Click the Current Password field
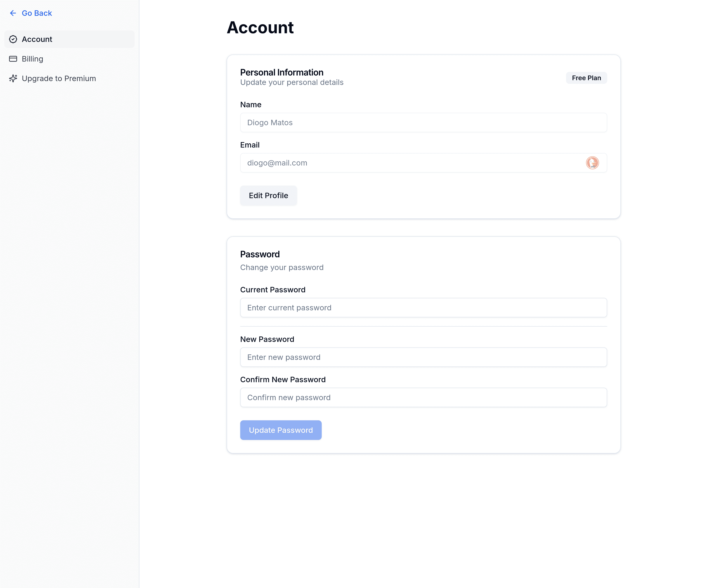This screenshot has height=588, width=708. (423, 308)
